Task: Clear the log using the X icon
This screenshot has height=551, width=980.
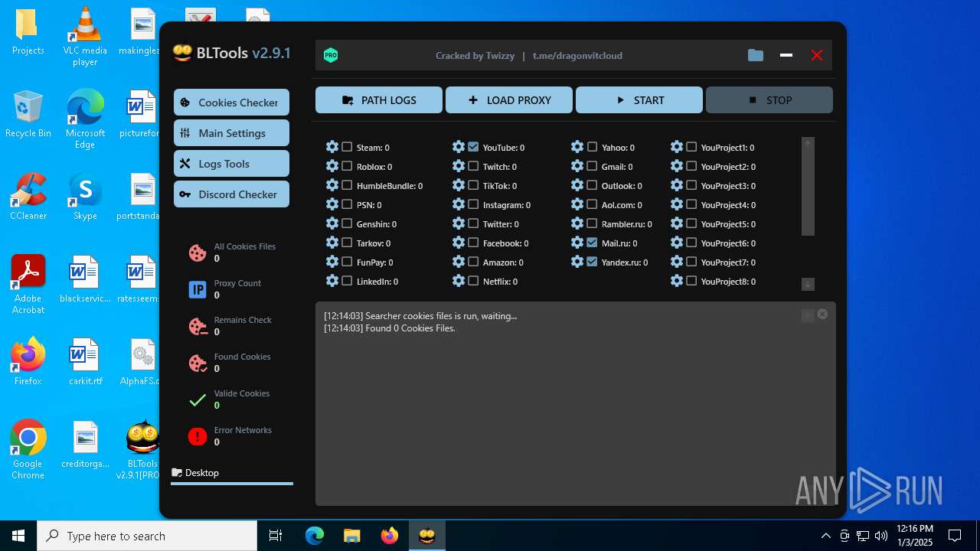Action: 822,314
